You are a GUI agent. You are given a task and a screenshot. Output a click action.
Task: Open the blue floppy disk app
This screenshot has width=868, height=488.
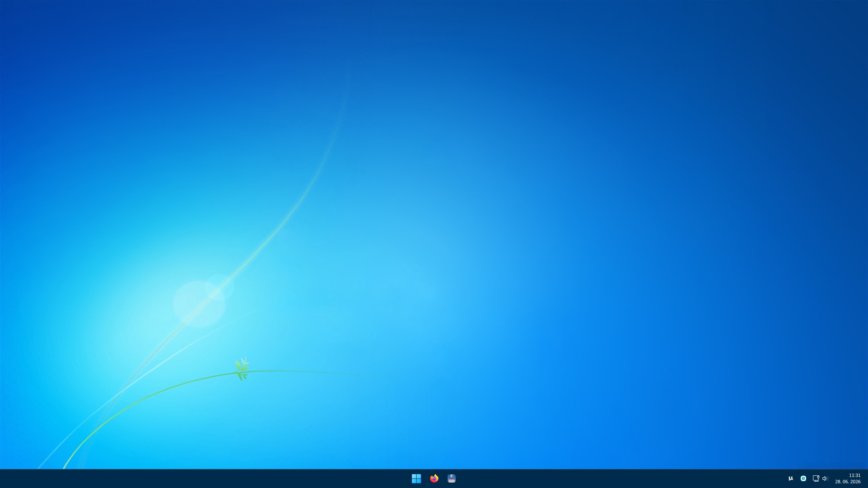[452, 478]
